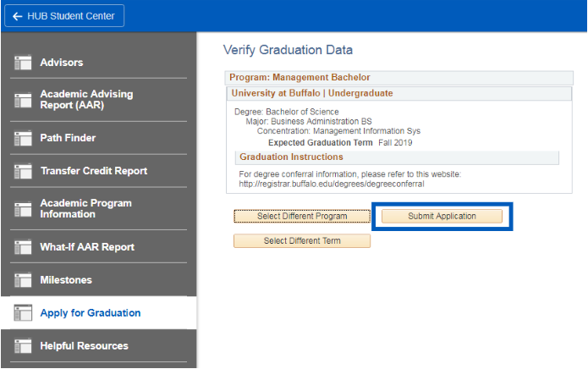Open Path Finder from the sidebar

point(68,138)
